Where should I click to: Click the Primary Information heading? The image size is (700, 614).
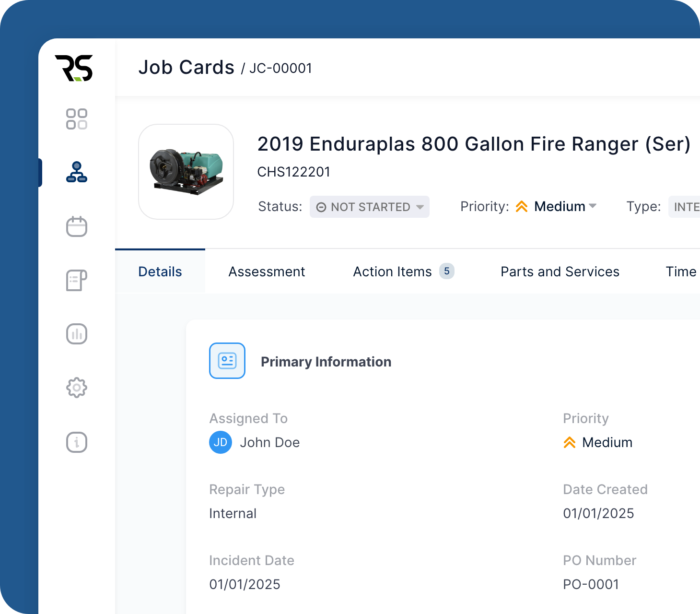(x=326, y=362)
